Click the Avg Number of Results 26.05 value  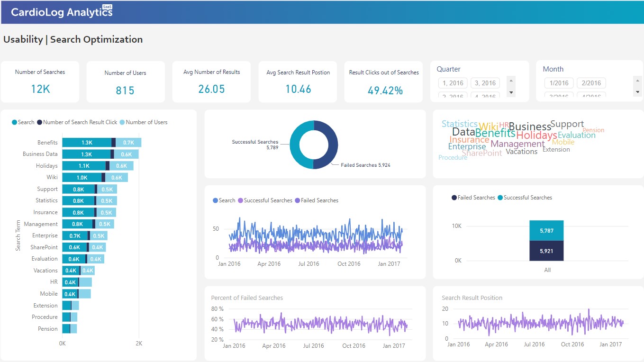click(211, 89)
